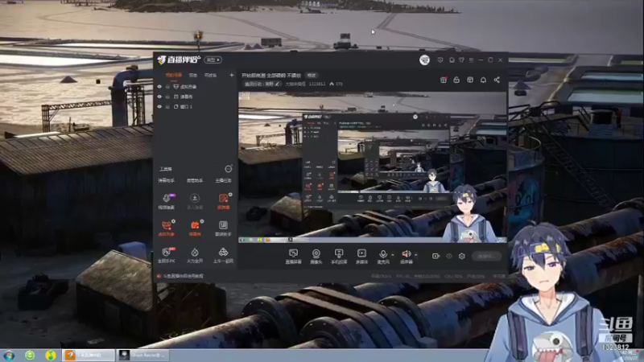The width and height of the screenshot is (644, 362).
Task: Open user avatar profile in title bar
Action: [424, 60]
